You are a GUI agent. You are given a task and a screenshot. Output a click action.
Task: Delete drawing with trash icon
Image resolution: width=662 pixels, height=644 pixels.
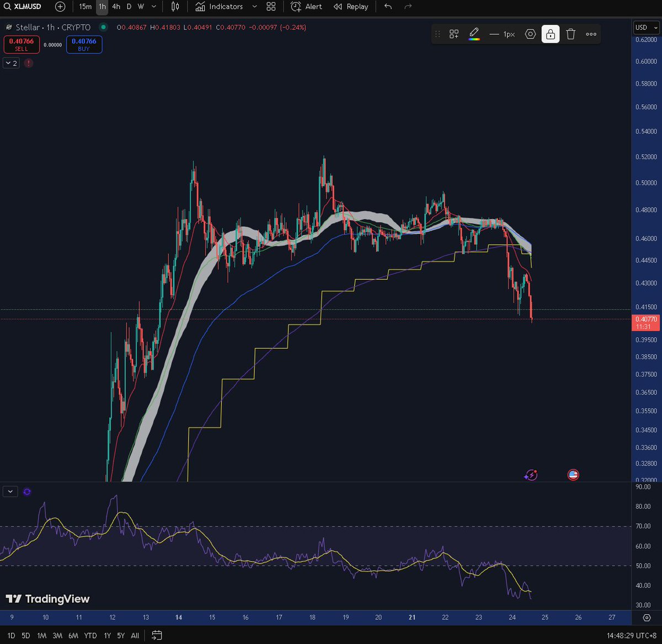(x=571, y=34)
